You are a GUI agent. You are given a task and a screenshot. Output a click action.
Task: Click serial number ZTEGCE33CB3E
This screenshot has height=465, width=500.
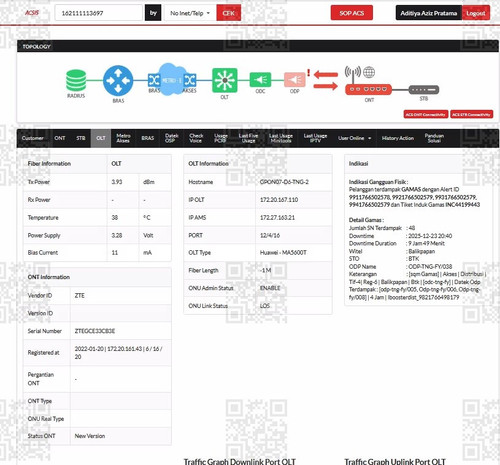(95, 331)
